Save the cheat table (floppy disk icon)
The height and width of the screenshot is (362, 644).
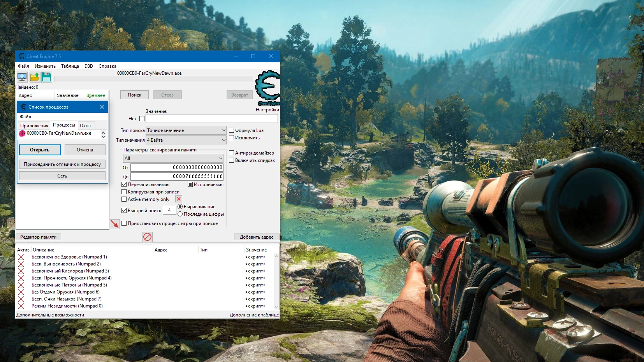[x=46, y=77]
